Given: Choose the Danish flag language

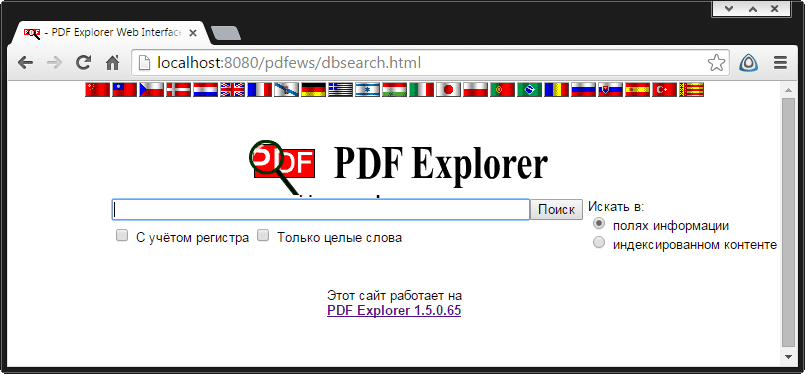Looking at the screenshot, I should (178, 89).
